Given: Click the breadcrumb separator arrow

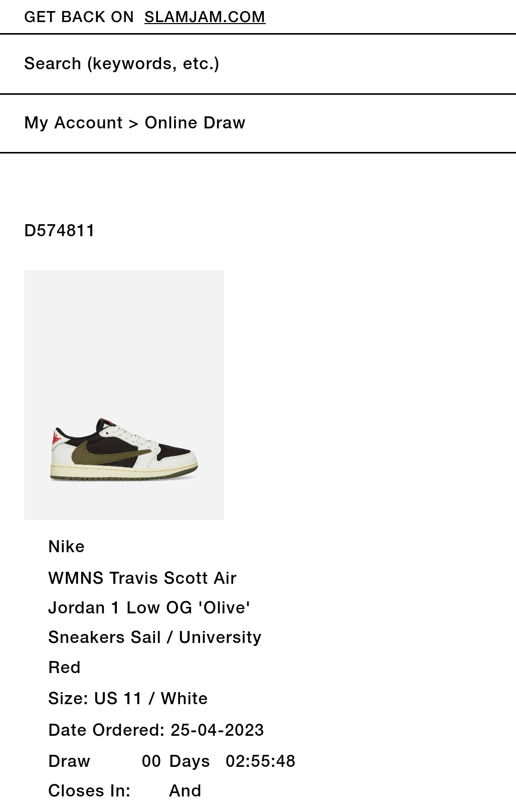Looking at the screenshot, I should tap(133, 123).
